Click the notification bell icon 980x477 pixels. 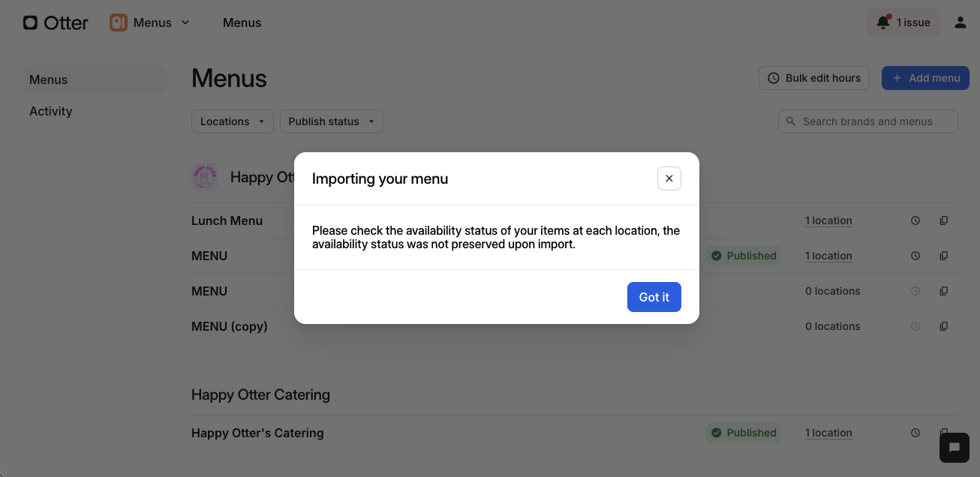pyautogui.click(x=883, y=22)
